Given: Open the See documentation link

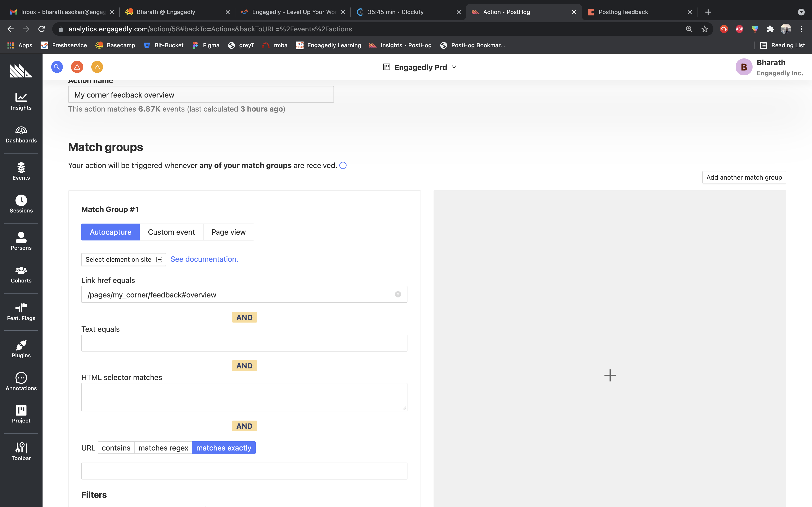Looking at the screenshot, I should coord(204,259).
